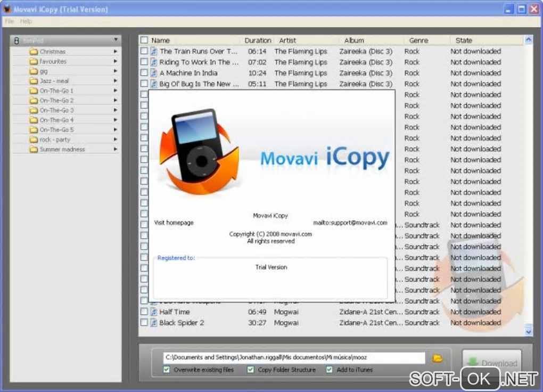Viewport: 543px width, 392px height.
Task: Click music note icon for A Machine In India
Action: point(154,73)
